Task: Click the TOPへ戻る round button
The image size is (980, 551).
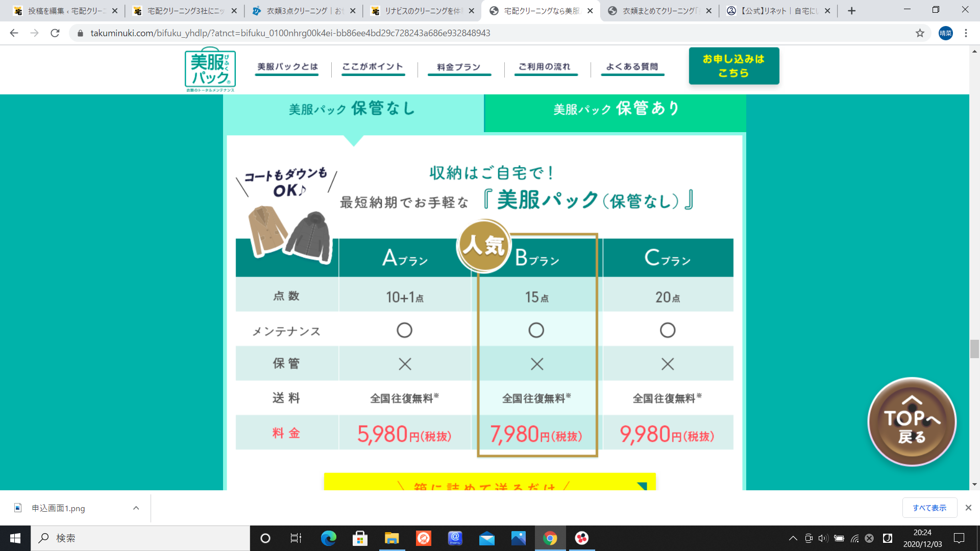Action: pos(912,422)
